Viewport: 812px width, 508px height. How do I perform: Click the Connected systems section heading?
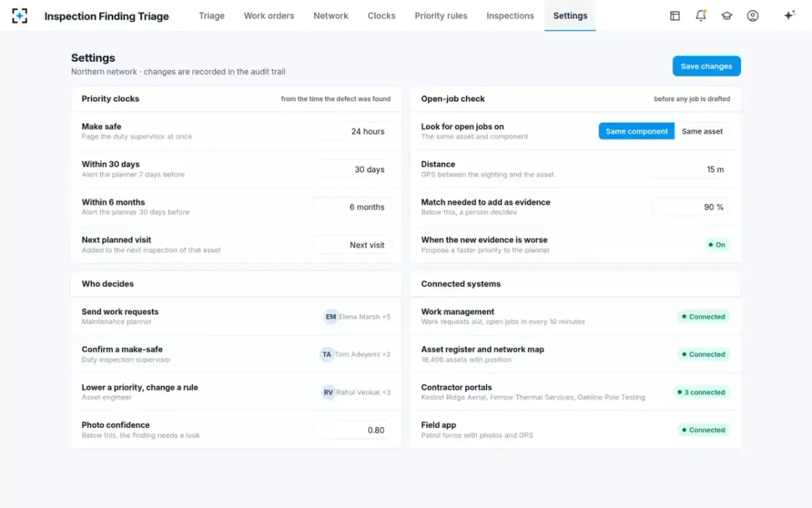pyautogui.click(x=461, y=284)
